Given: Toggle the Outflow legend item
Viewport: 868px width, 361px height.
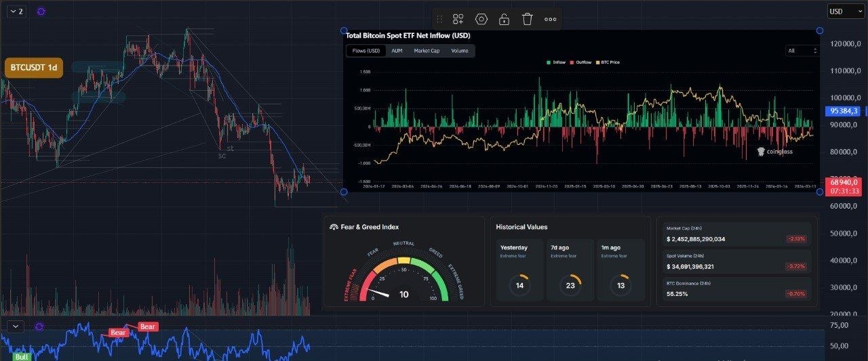Looking at the screenshot, I should click(x=580, y=62).
